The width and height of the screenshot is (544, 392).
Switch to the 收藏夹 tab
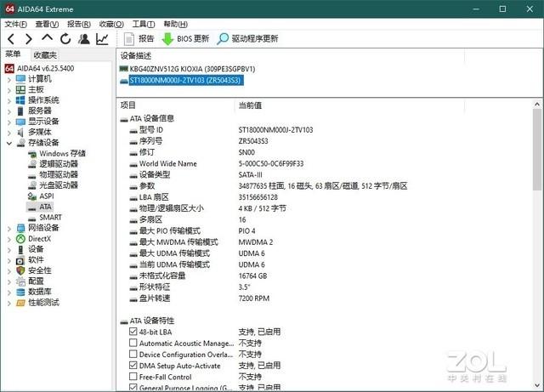[45, 55]
